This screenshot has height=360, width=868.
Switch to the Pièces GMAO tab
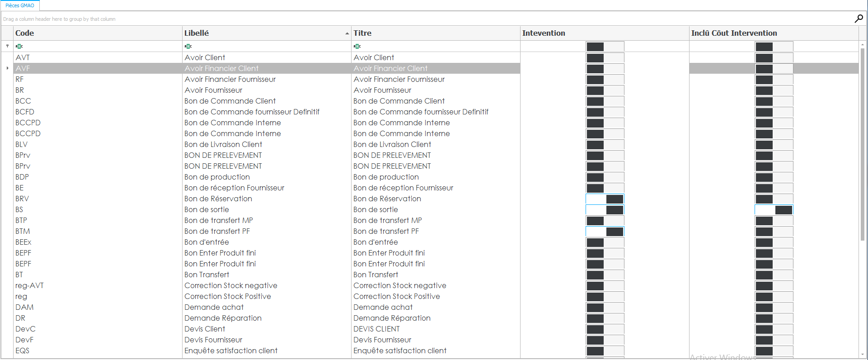20,5
